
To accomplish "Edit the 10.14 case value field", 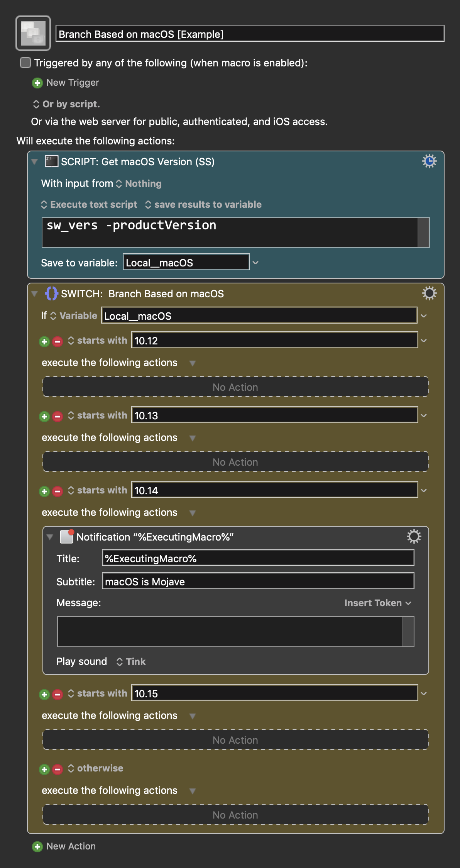I will click(x=274, y=490).
